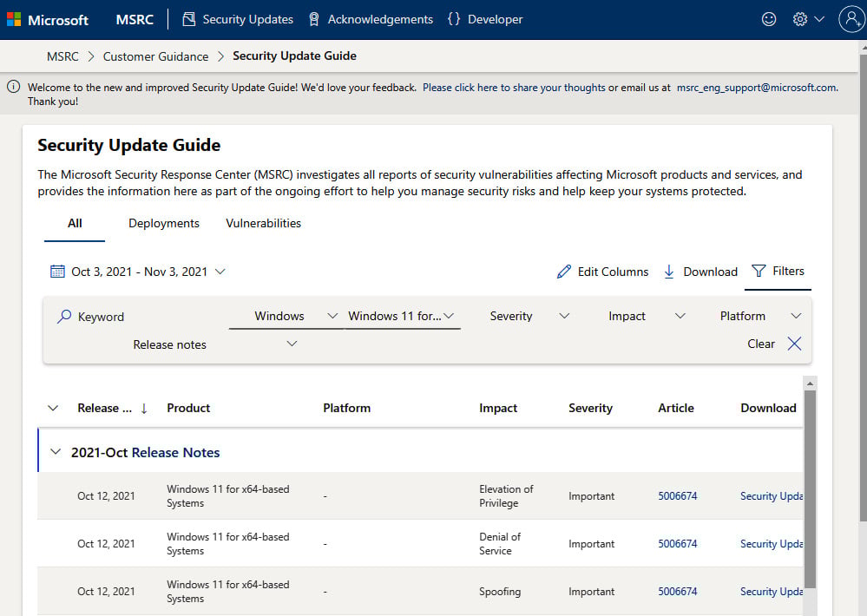
Task: Open the Security Updates menu item
Action: pos(247,19)
